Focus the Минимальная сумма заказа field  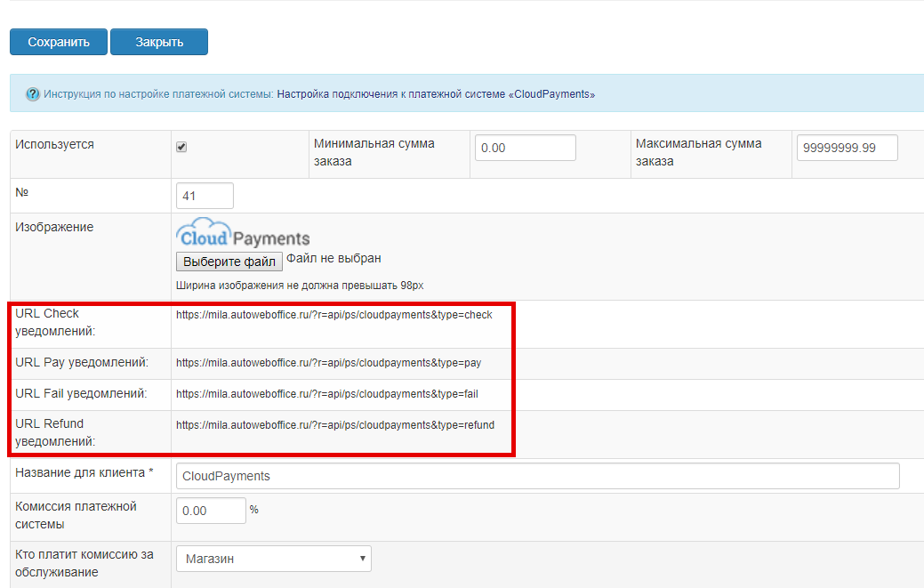click(x=525, y=148)
